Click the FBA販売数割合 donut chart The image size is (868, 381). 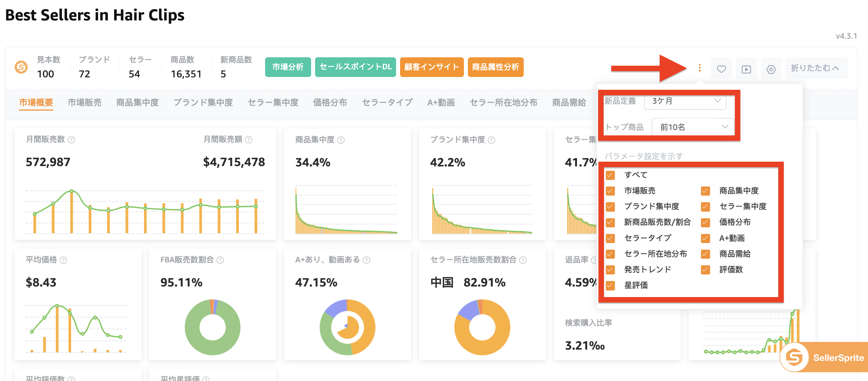tap(213, 327)
